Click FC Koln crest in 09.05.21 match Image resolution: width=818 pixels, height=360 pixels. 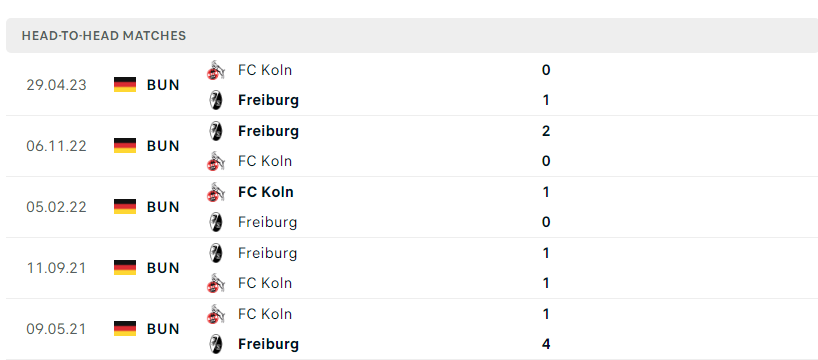pyautogui.click(x=215, y=314)
